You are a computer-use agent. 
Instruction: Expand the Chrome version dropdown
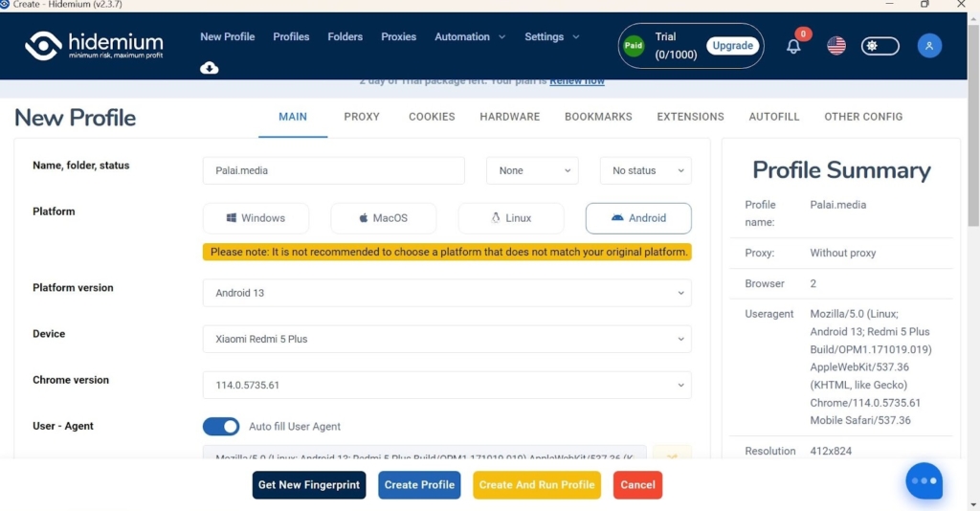[x=447, y=385]
